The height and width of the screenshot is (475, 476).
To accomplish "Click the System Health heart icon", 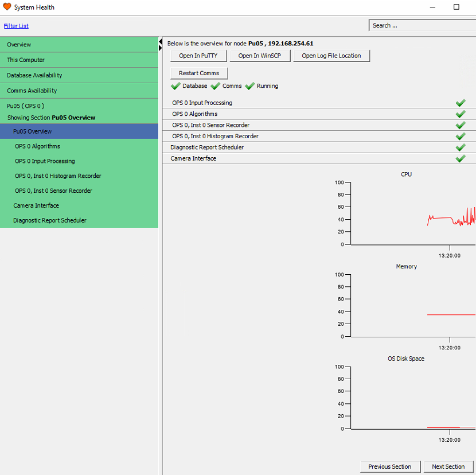I will (x=7, y=7).
